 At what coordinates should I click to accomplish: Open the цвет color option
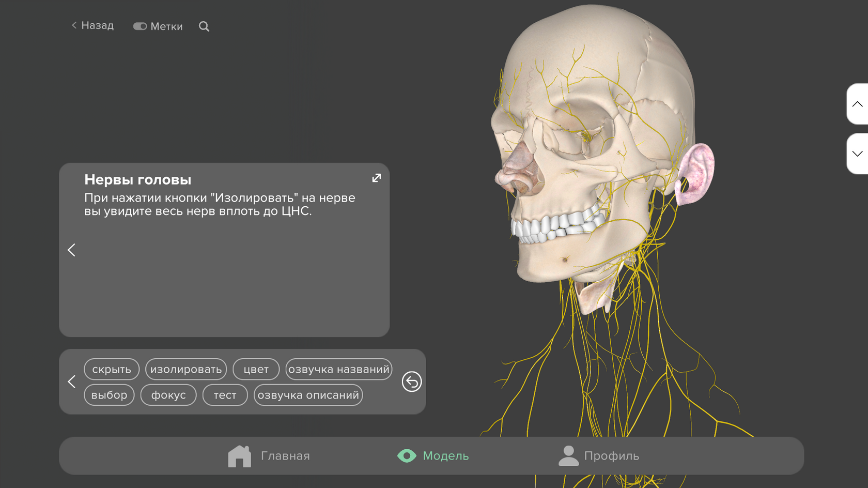pos(256,370)
